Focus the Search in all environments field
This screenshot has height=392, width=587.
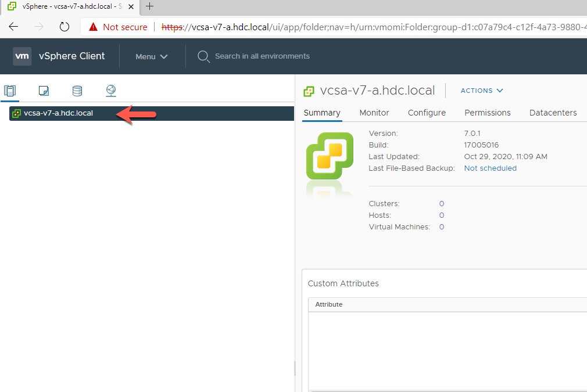[262, 56]
